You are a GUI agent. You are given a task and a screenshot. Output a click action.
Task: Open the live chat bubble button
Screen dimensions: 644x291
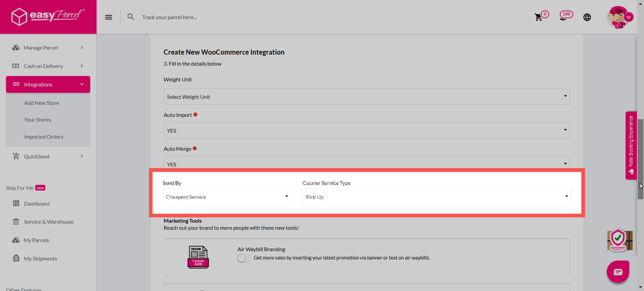[x=618, y=272]
